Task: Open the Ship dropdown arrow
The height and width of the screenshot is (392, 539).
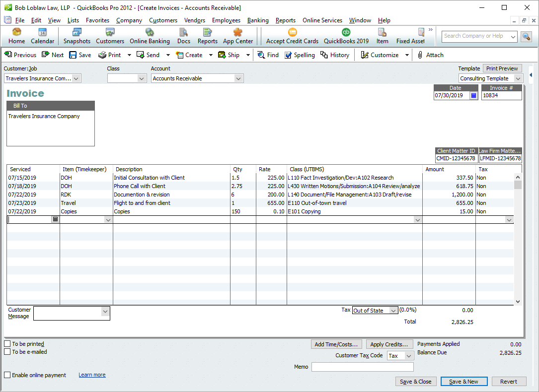Action: click(248, 55)
